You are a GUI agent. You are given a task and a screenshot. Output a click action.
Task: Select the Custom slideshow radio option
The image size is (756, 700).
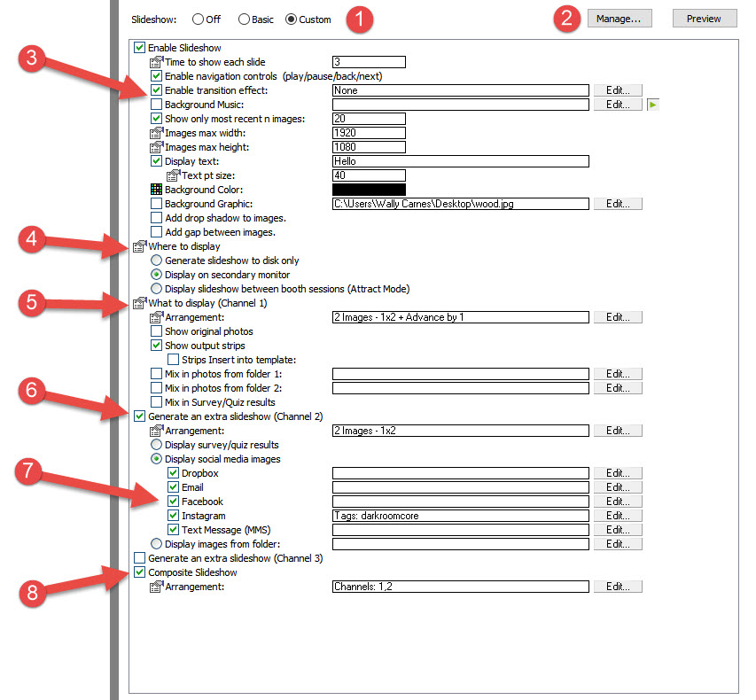[291, 19]
